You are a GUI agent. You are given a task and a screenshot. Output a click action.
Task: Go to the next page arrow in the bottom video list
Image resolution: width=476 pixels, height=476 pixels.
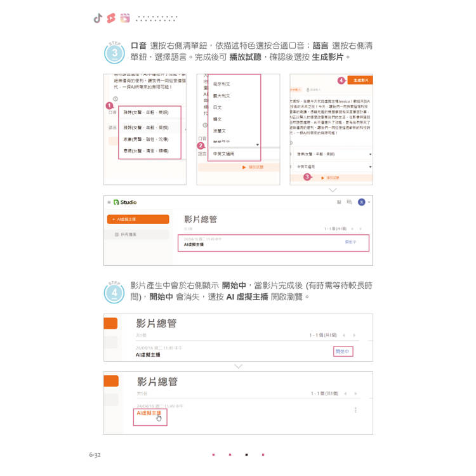pyautogui.click(x=355, y=393)
